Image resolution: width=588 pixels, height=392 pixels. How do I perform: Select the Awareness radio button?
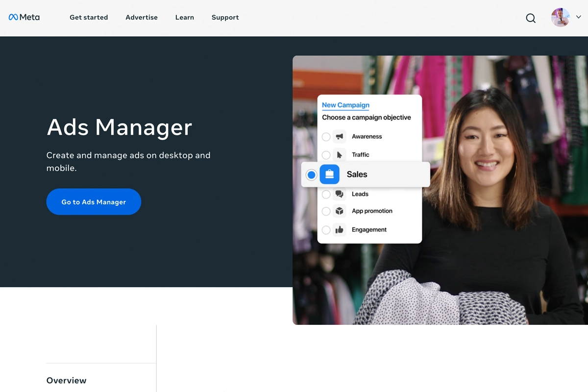click(x=326, y=137)
